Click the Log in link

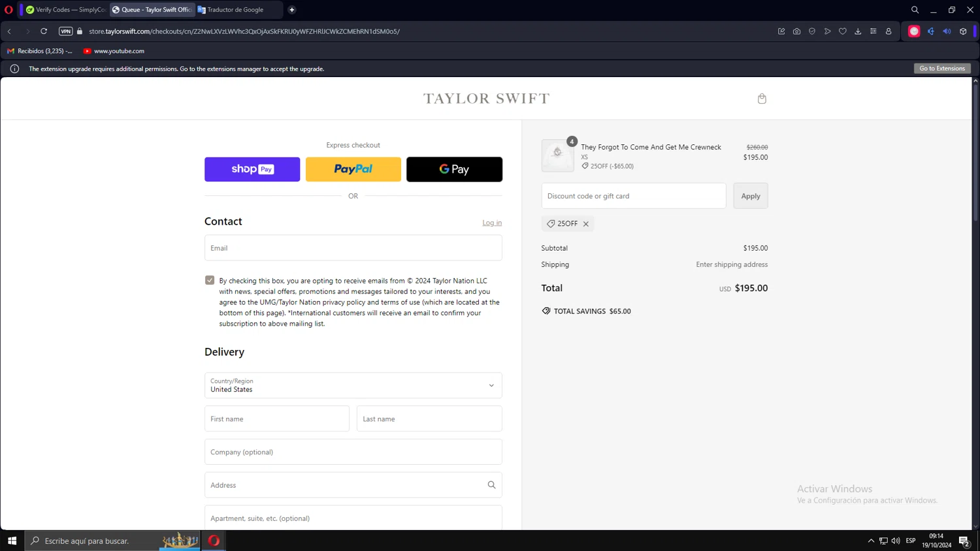click(x=492, y=223)
